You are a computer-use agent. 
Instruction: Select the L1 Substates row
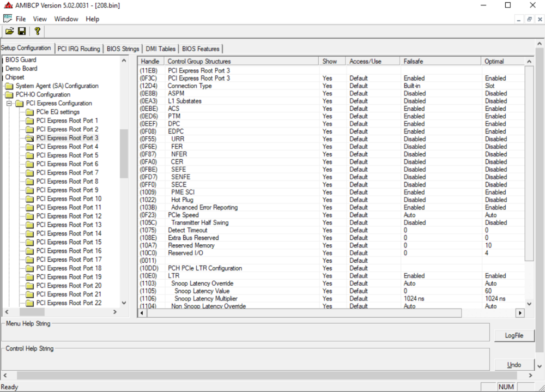point(331,101)
